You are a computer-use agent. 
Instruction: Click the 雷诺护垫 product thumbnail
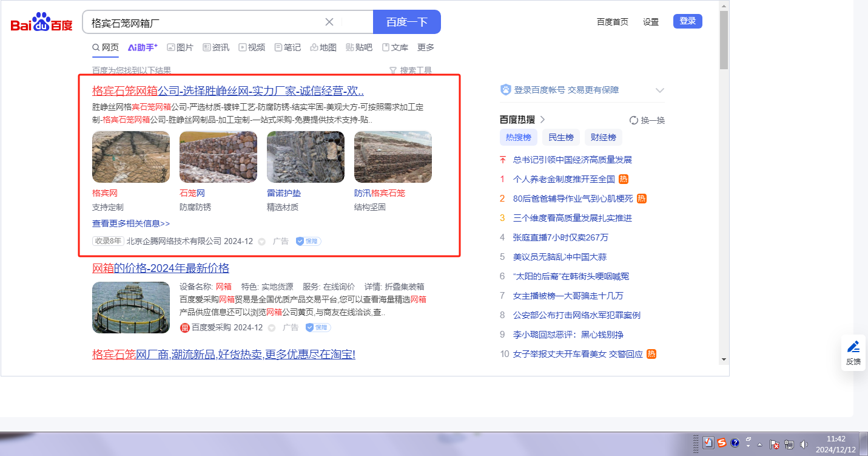(305, 157)
